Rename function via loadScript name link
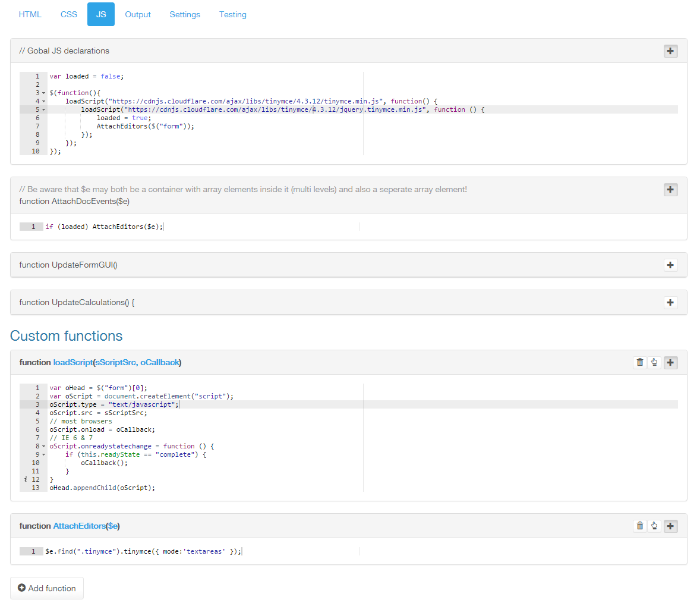The width and height of the screenshot is (700, 606). (72, 362)
